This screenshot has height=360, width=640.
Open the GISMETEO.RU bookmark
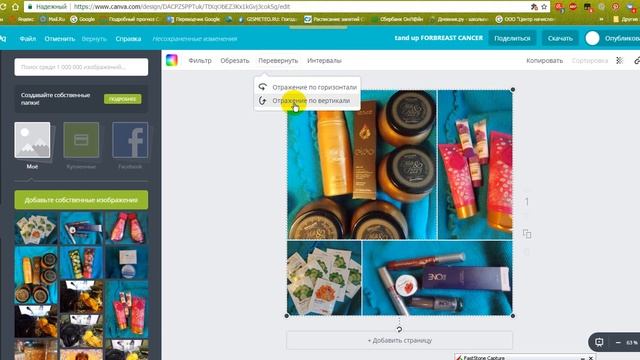click(x=267, y=19)
